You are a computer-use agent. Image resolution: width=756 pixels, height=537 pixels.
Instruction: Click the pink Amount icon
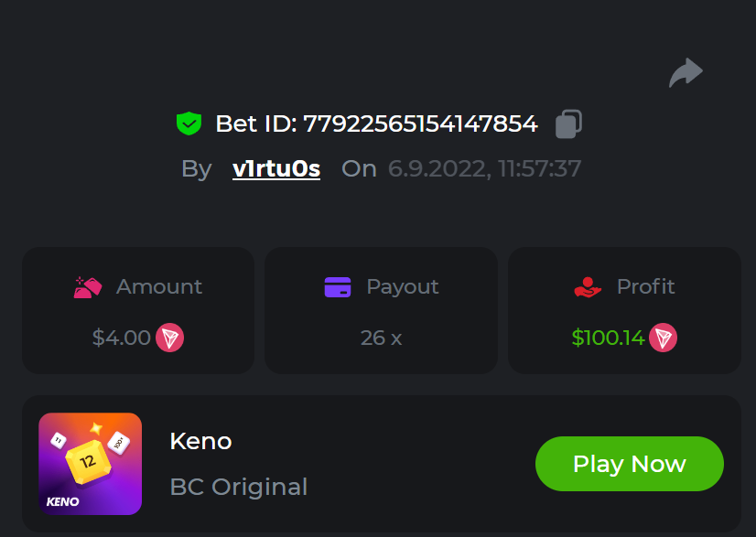click(88, 287)
